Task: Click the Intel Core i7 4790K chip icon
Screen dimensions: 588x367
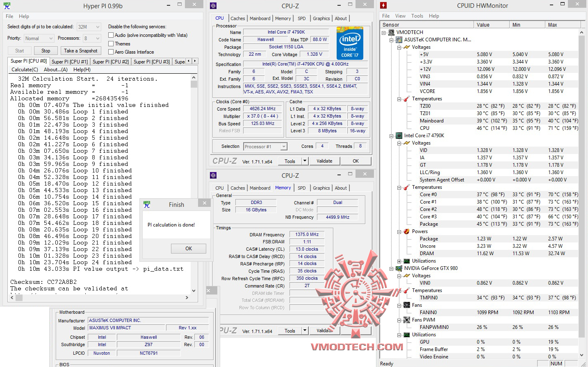Action: 399,136
